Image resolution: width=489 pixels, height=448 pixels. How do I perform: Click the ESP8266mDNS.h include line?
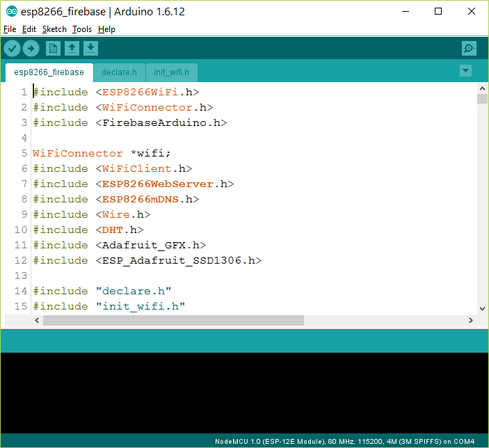click(x=116, y=199)
